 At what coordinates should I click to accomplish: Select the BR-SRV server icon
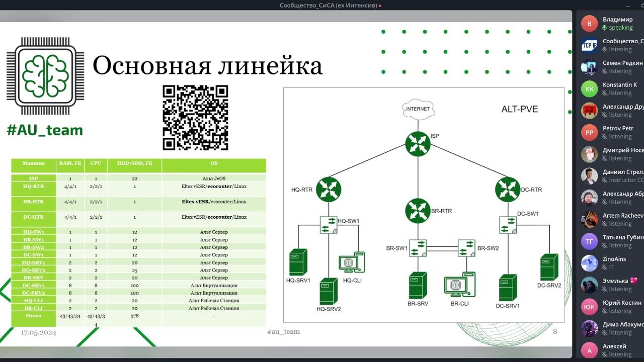tap(418, 286)
